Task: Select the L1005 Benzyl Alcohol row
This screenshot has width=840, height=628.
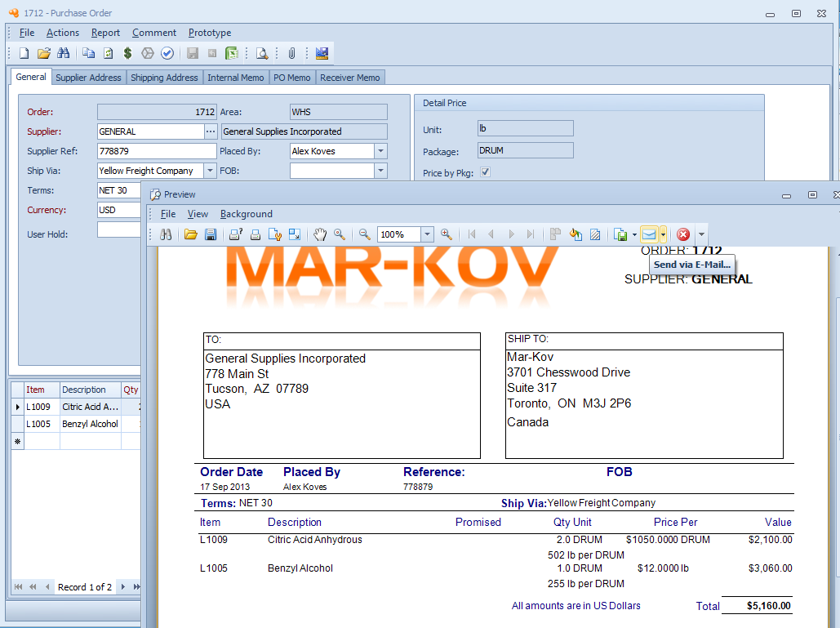Action: 72,424
